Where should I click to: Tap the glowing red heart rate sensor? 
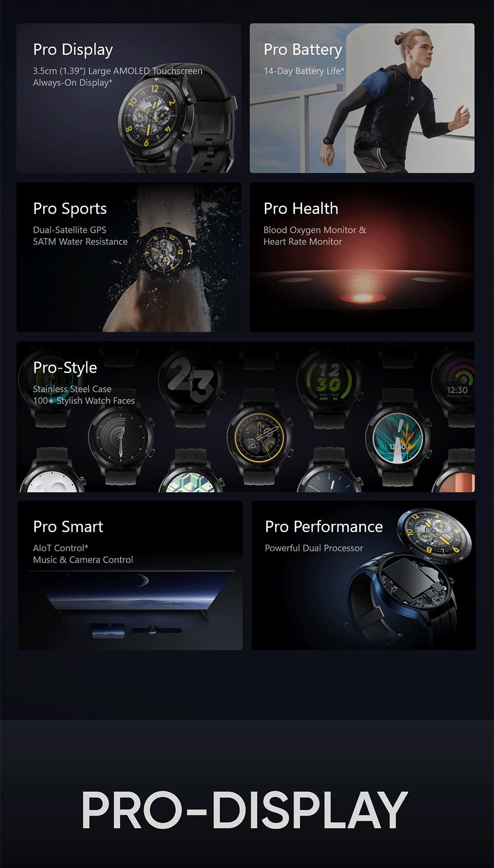point(363,297)
